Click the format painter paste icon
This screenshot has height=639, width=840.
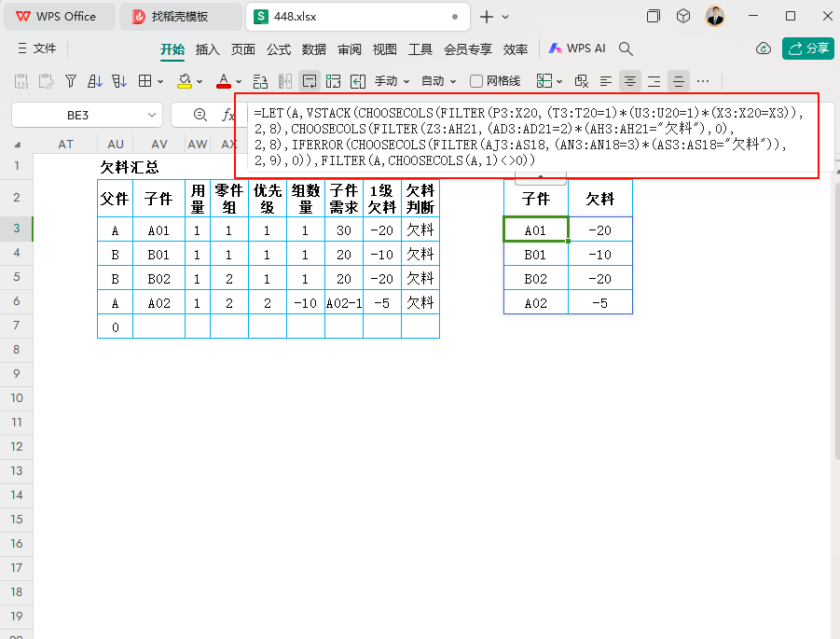tap(46, 81)
